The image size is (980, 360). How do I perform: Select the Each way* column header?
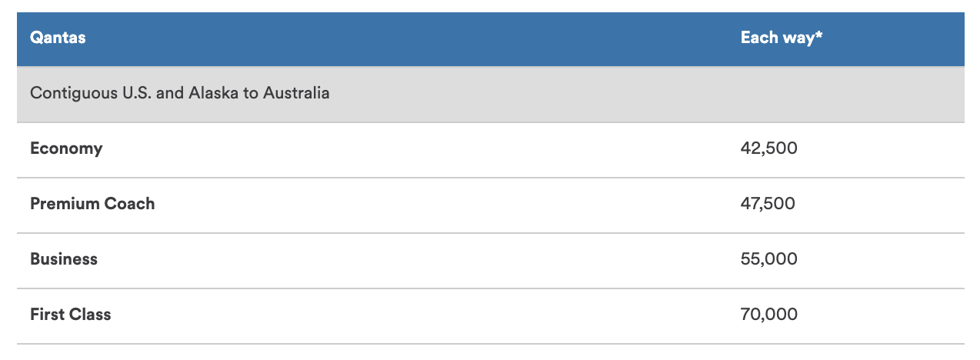(x=782, y=38)
